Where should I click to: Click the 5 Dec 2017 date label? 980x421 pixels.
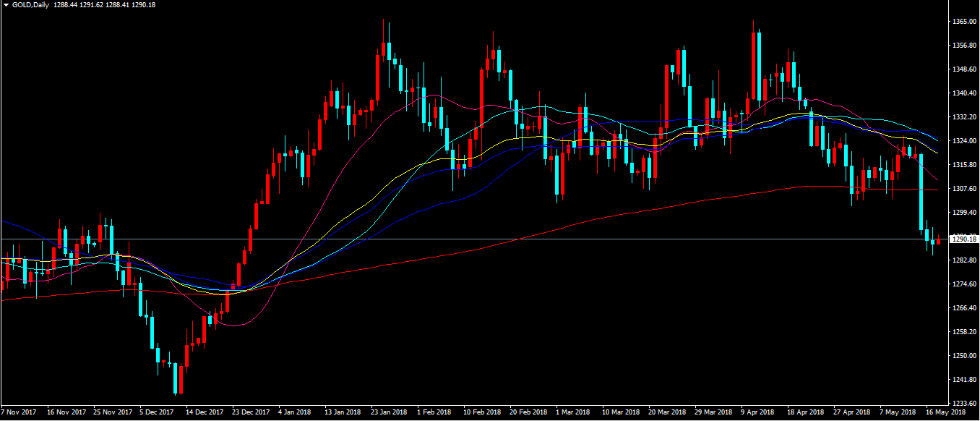(157, 412)
